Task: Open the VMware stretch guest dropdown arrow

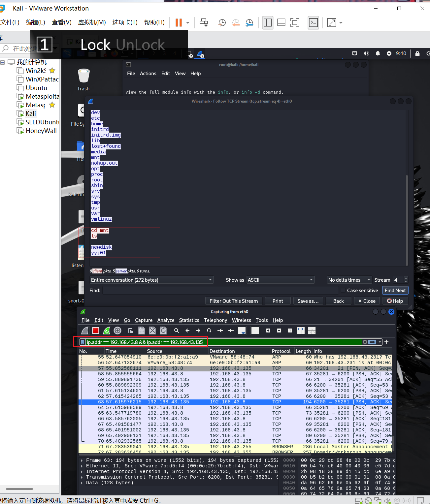Action: [x=341, y=23]
